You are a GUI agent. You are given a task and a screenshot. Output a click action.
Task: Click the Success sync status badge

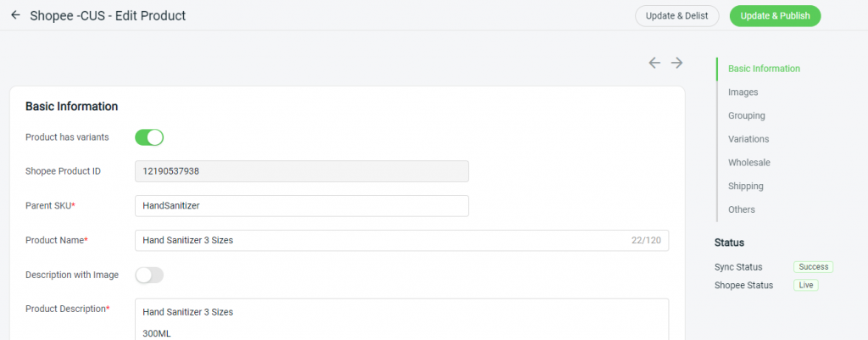point(813,267)
